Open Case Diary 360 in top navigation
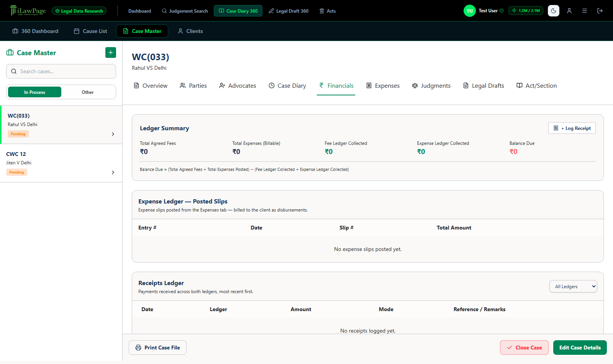This screenshot has height=364, width=613. 238,11
